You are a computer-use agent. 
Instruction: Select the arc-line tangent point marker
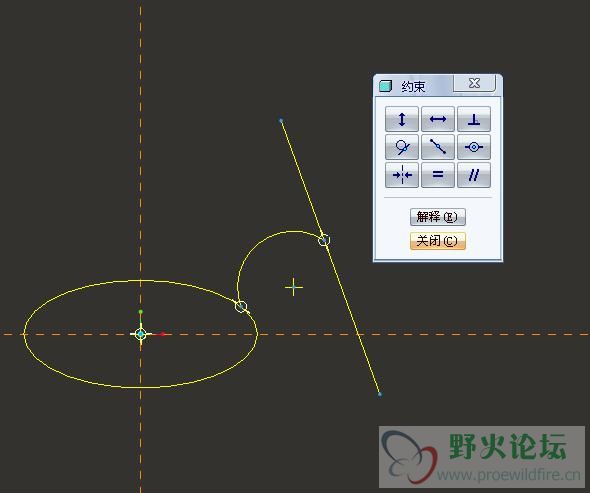click(324, 240)
